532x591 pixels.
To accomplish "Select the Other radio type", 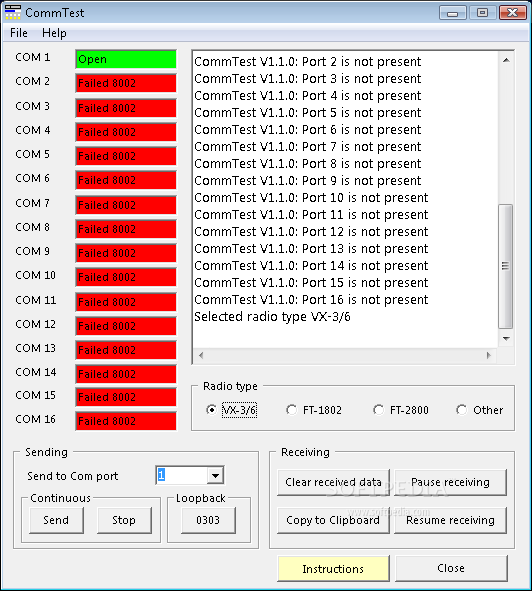I will click(x=479, y=410).
